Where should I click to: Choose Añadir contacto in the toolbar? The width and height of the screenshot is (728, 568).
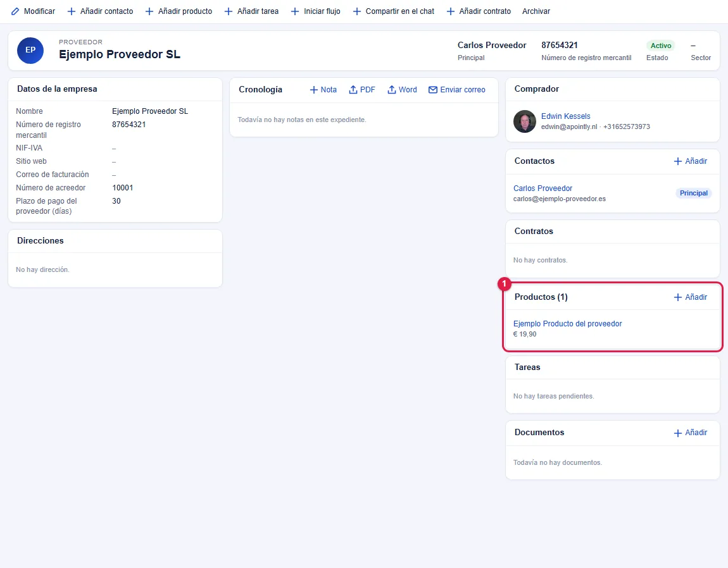(x=100, y=11)
